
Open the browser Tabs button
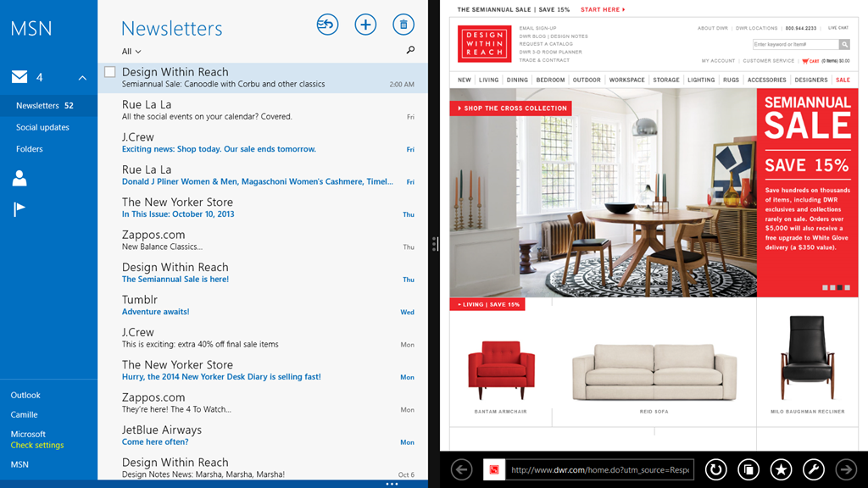tap(748, 469)
